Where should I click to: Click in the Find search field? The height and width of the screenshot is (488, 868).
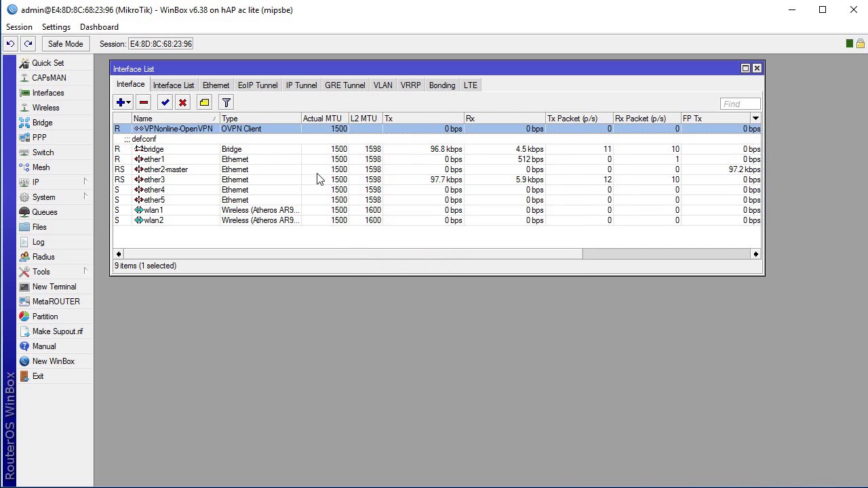pyautogui.click(x=741, y=104)
